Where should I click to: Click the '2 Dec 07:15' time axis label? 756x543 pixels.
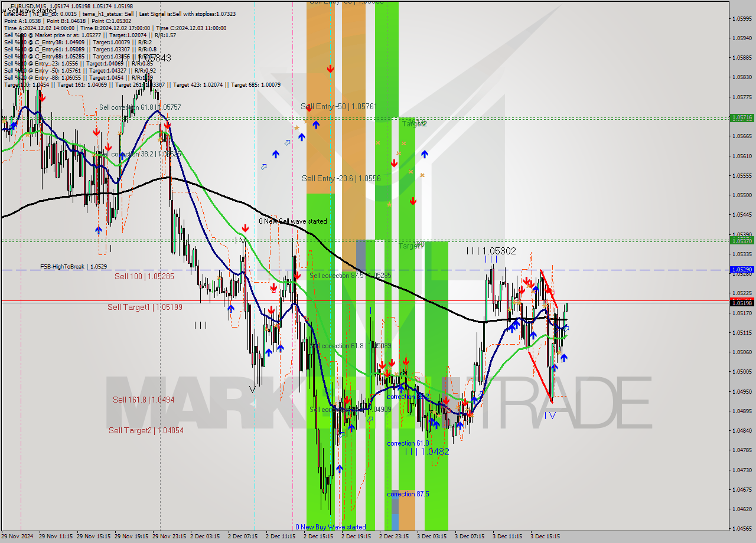243,537
